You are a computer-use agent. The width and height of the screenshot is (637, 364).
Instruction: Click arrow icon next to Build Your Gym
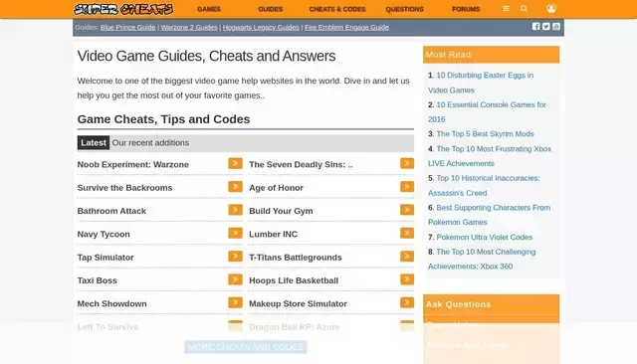(x=407, y=210)
